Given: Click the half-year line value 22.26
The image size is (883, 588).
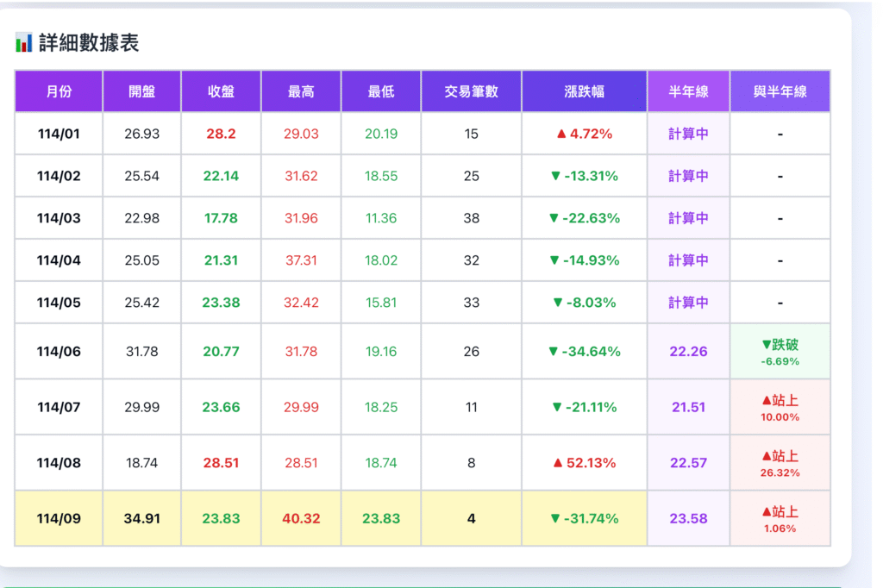Looking at the screenshot, I should 687,351.
